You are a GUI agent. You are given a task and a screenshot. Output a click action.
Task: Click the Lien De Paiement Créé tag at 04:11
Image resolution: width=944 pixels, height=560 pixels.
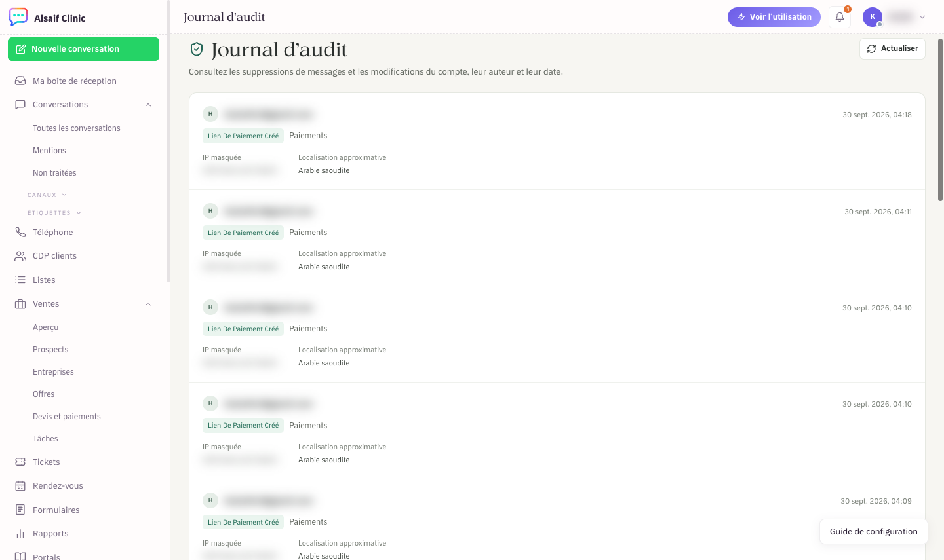point(243,233)
